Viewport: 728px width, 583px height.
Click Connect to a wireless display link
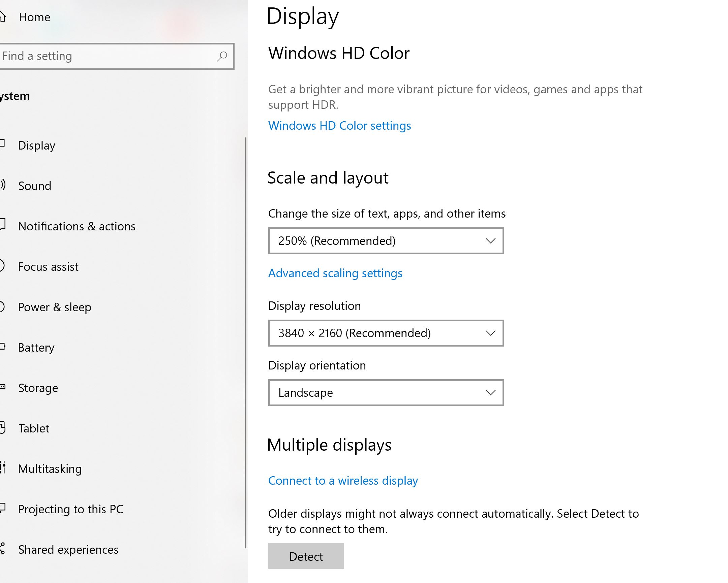tap(343, 481)
